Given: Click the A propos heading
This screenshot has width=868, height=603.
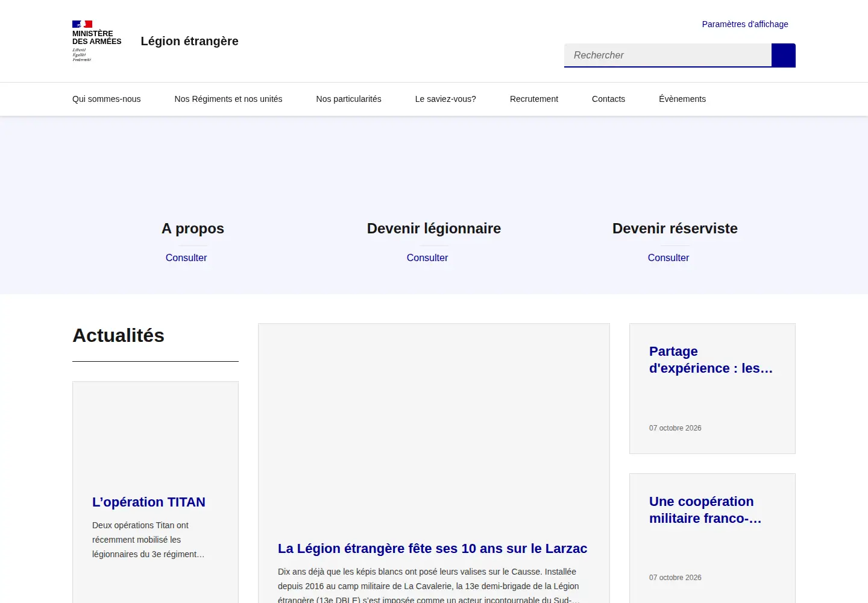Looking at the screenshot, I should [x=193, y=229].
